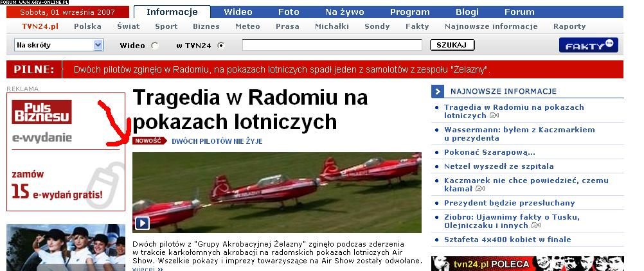Click the video camera icon after Tragedia w Radomiu

click(x=494, y=116)
